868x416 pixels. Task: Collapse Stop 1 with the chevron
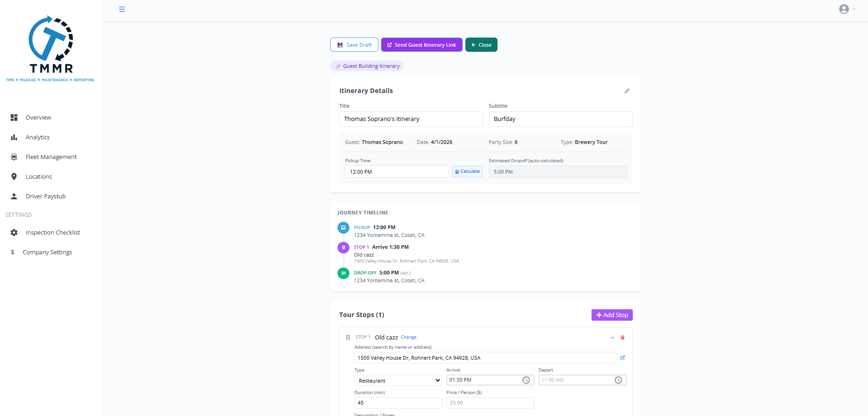(x=612, y=338)
